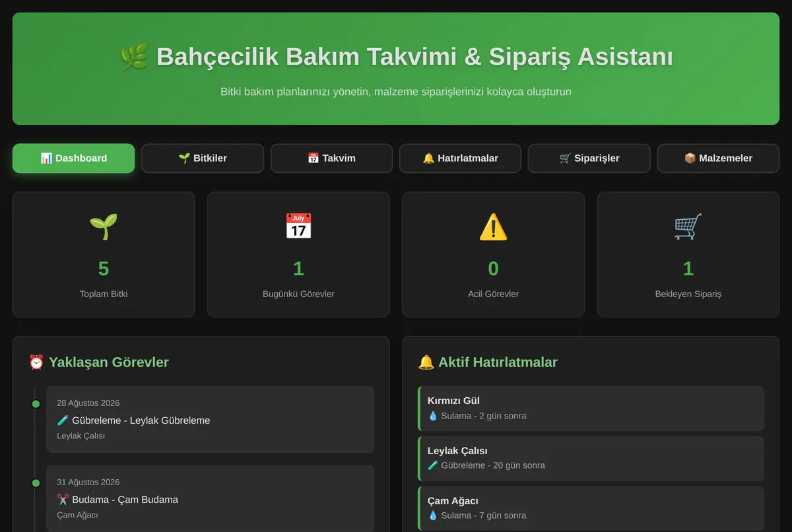The width and height of the screenshot is (792, 532).
Task: Click the package icon in Malzemeler tab
Action: click(x=690, y=158)
